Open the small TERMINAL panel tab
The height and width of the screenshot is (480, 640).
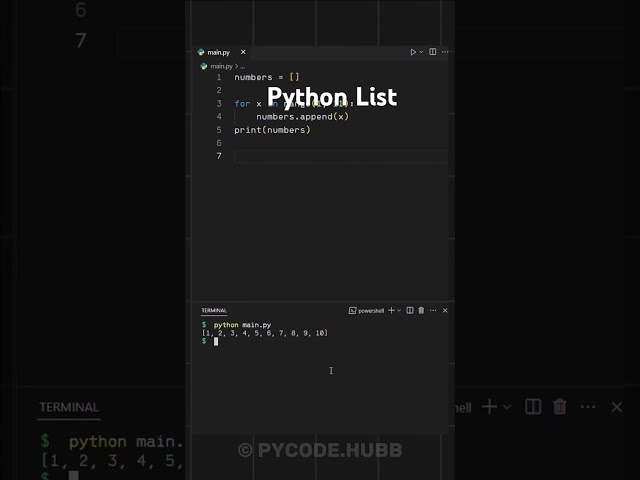(214, 311)
